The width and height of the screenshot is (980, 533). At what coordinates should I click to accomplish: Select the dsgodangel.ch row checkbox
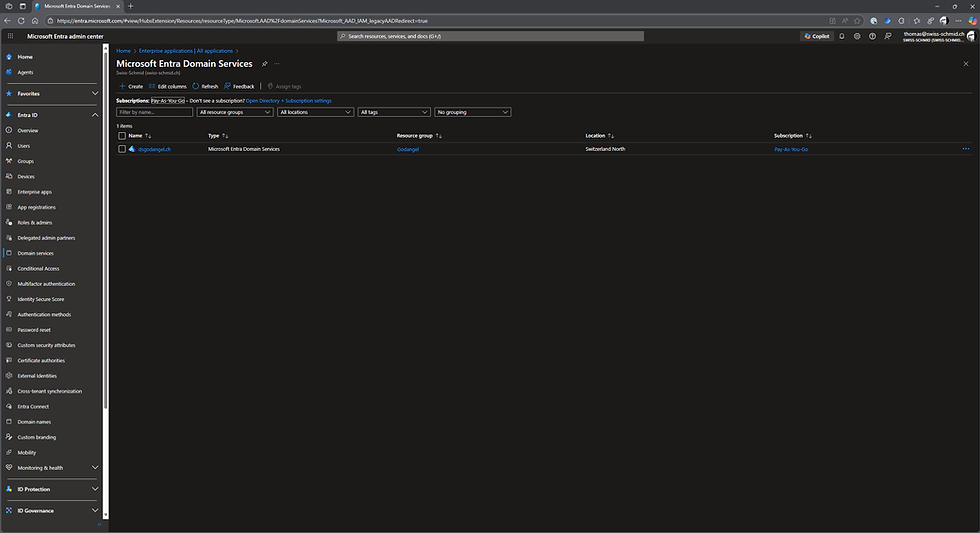click(122, 149)
